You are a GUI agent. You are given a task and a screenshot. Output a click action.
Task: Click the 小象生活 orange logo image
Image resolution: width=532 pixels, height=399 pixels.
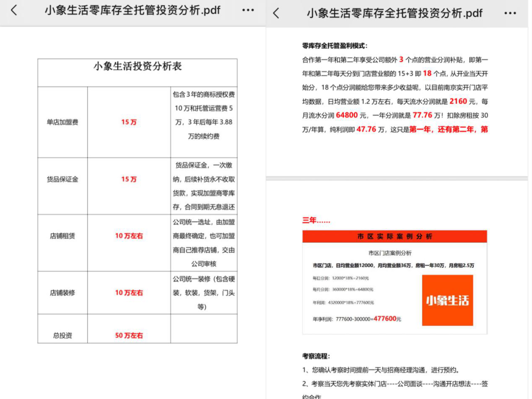click(x=447, y=299)
